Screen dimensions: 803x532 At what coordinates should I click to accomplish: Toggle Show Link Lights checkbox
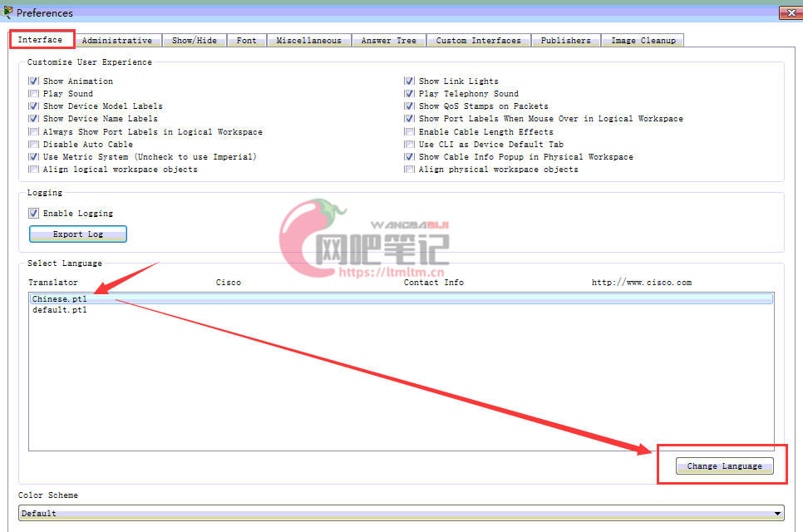pos(409,81)
